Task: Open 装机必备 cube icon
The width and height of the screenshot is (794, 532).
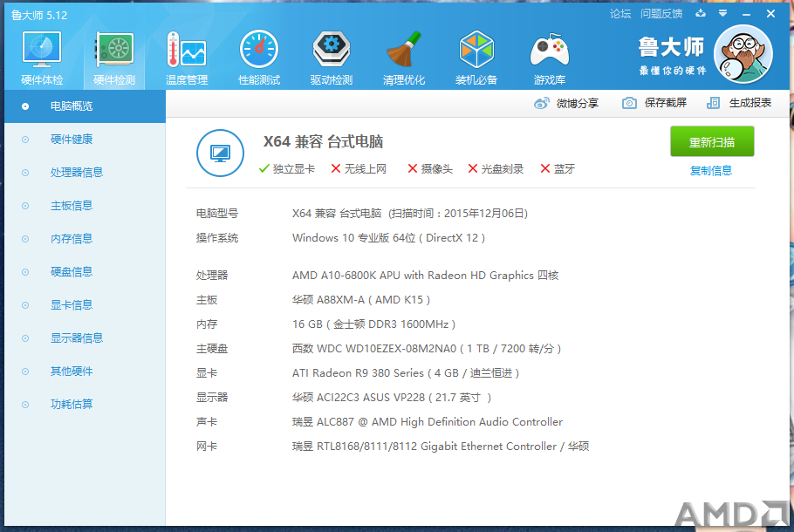Action: pyautogui.click(x=476, y=50)
